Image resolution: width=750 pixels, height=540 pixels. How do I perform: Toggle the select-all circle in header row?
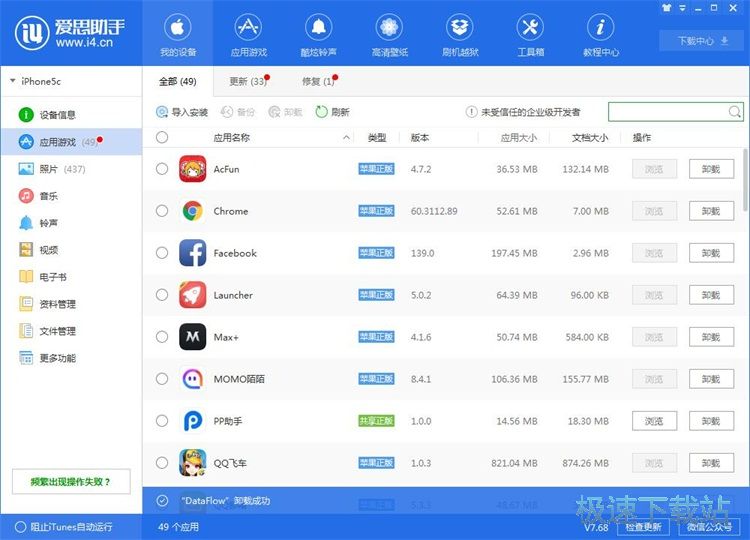click(x=162, y=137)
